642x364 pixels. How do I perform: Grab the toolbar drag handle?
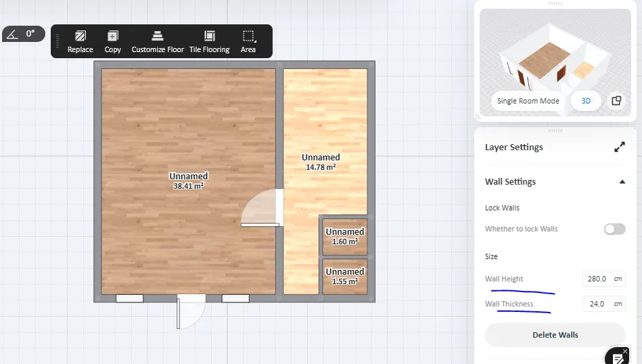tap(58, 41)
